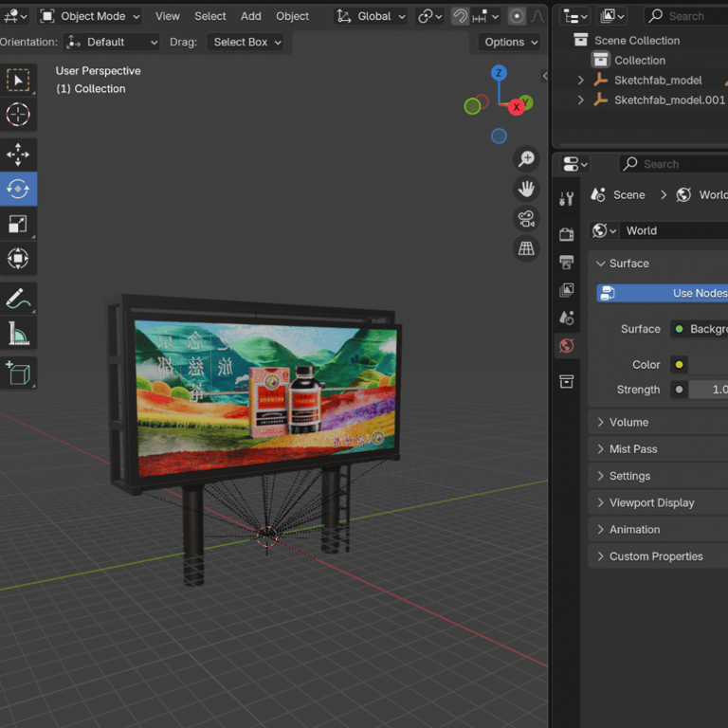Click the Use Nodes button
Viewport: 728px width, 728px height.
pyautogui.click(x=664, y=293)
